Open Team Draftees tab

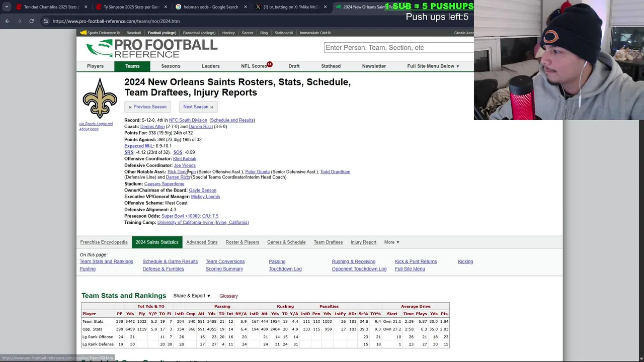coord(328,242)
